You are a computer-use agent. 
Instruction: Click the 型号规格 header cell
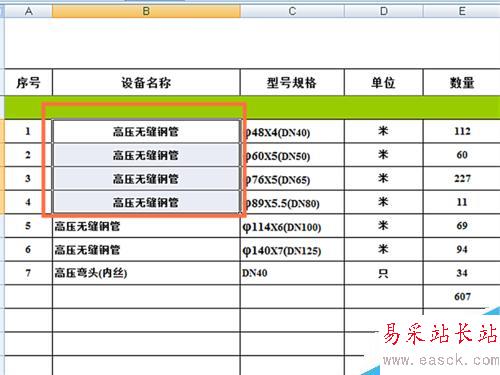click(x=292, y=82)
